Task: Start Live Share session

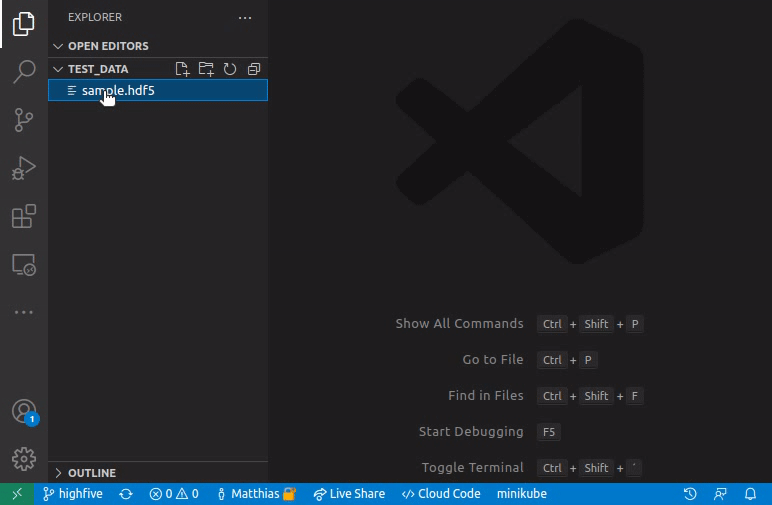Action: pos(349,494)
